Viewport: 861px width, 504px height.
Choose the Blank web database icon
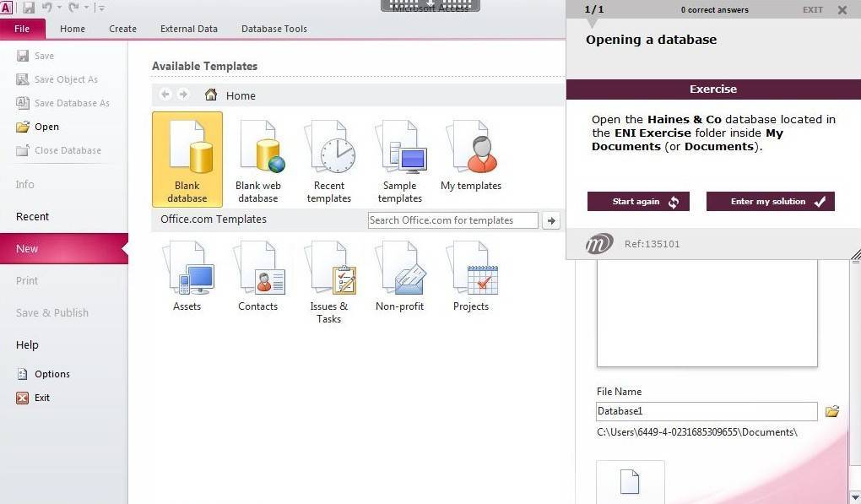click(258, 160)
